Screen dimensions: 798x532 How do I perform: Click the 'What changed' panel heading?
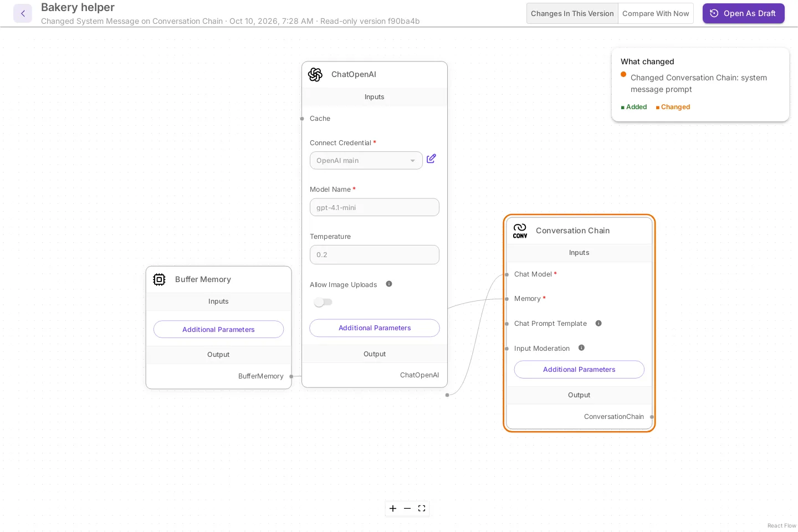pos(647,62)
